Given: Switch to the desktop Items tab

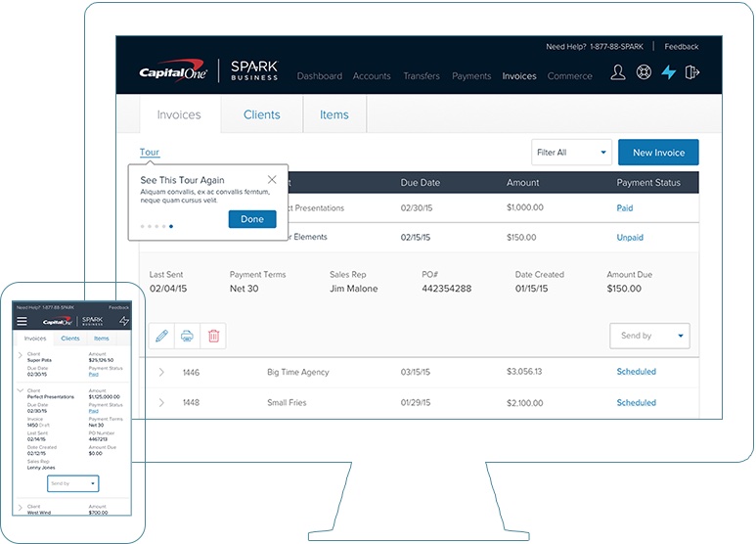Looking at the screenshot, I should [x=334, y=114].
